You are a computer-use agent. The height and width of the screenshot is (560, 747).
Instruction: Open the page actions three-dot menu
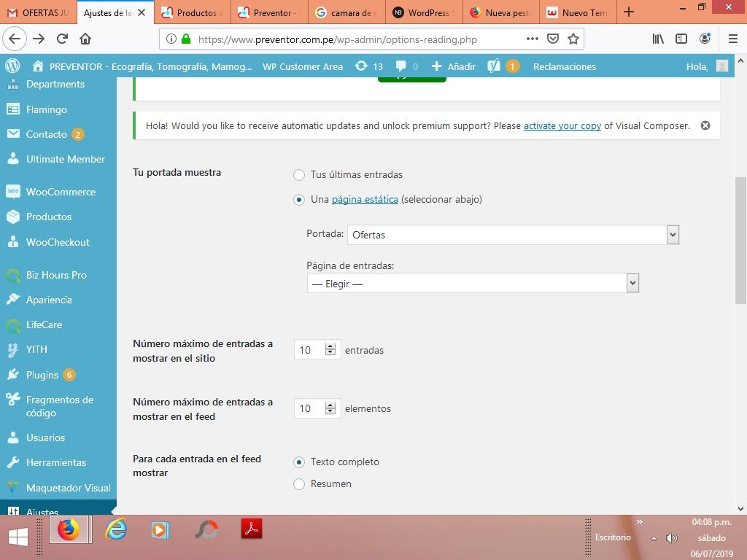(532, 39)
